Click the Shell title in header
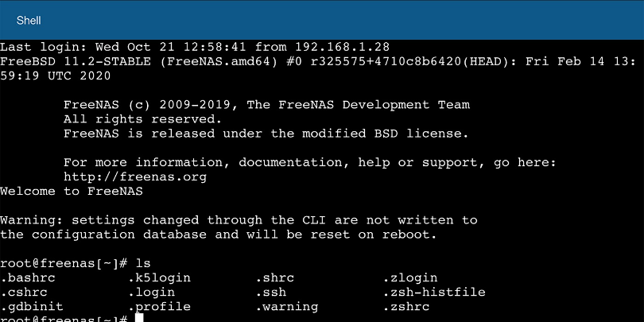This screenshot has width=644, height=322. [x=29, y=20]
